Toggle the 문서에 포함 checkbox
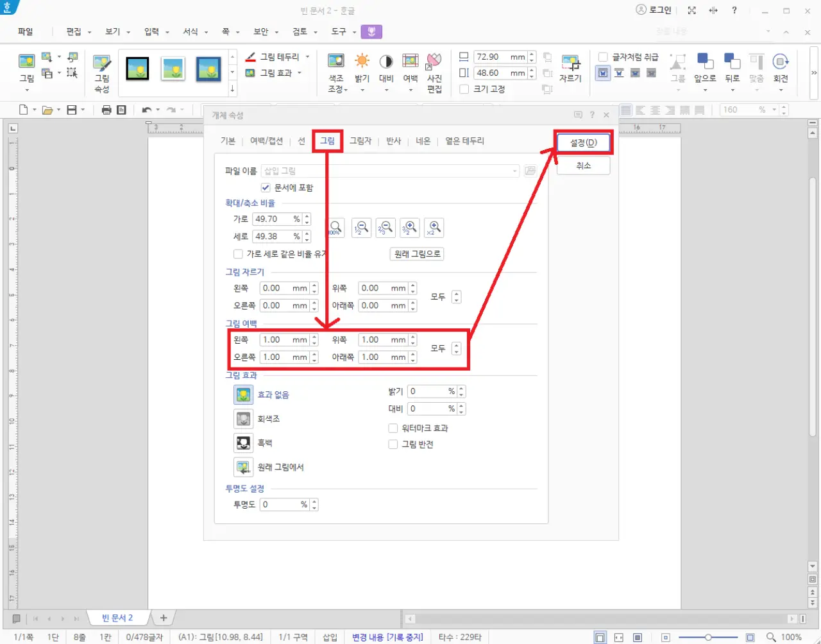 [266, 188]
